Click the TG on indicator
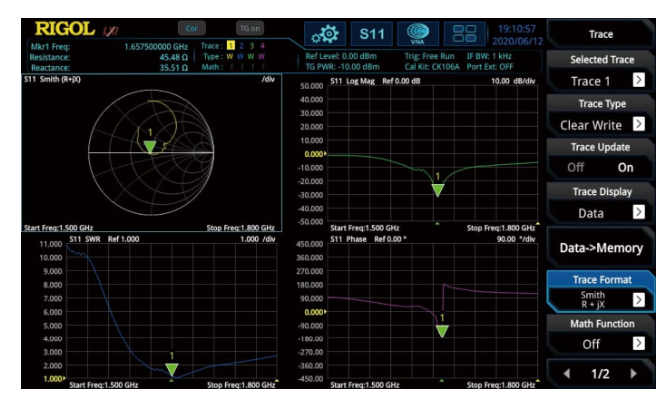The height and width of the screenshot is (406, 672). coord(250,28)
